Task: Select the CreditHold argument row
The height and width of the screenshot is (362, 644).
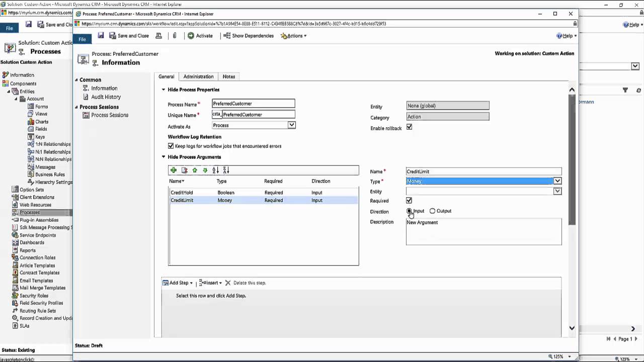Action: [x=263, y=193]
